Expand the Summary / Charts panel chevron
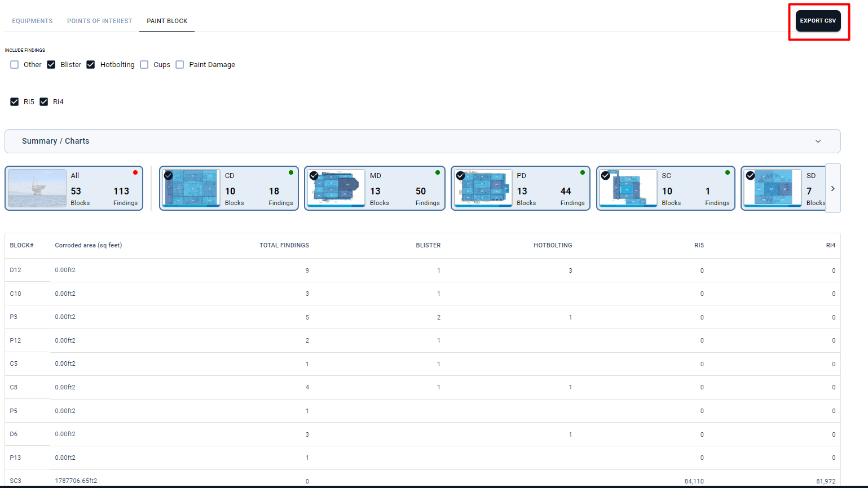The width and height of the screenshot is (868, 488). pyautogui.click(x=818, y=141)
